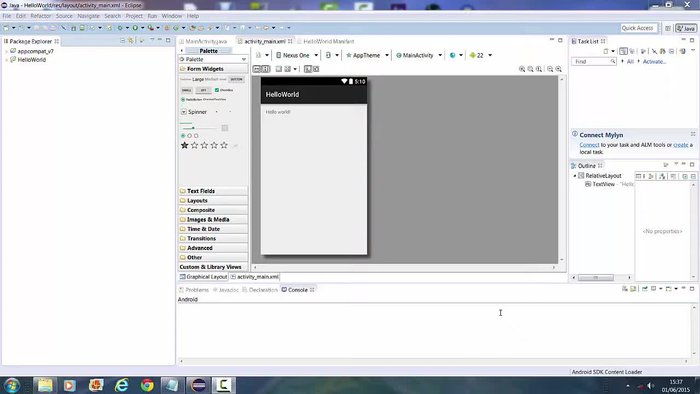This screenshot has height=394, width=700.
Task: Expand the HelloWorld project
Action: 6,60
